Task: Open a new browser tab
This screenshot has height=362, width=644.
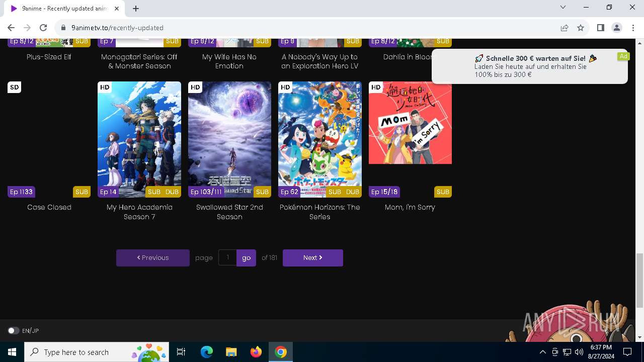Action: [x=136, y=8]
